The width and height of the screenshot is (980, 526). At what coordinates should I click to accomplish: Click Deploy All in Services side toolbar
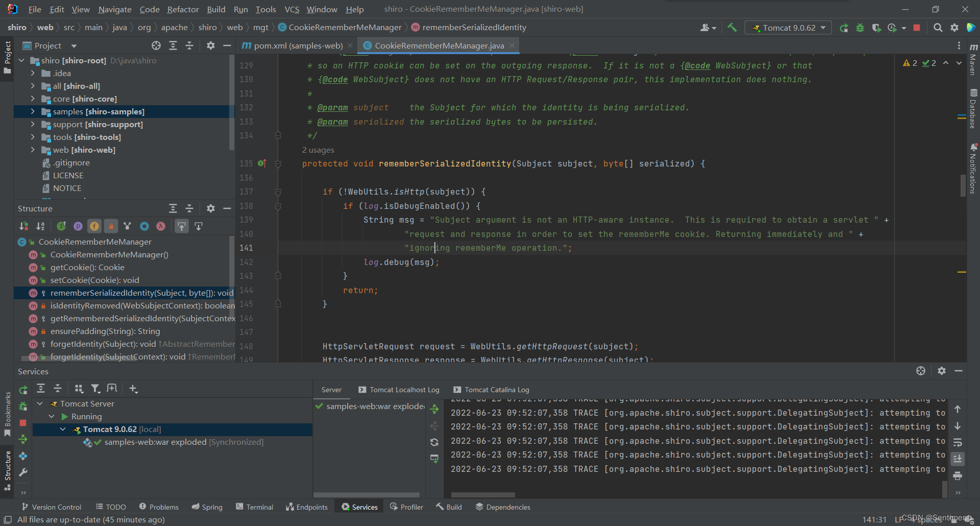23,439
